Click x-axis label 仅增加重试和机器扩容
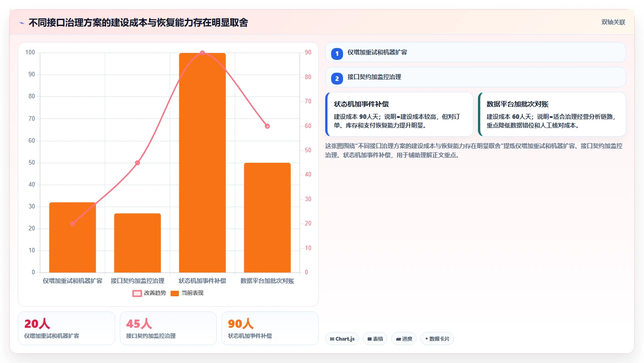Image resolution: width=644 pixels, height=363 pixels. pos(72,281)
